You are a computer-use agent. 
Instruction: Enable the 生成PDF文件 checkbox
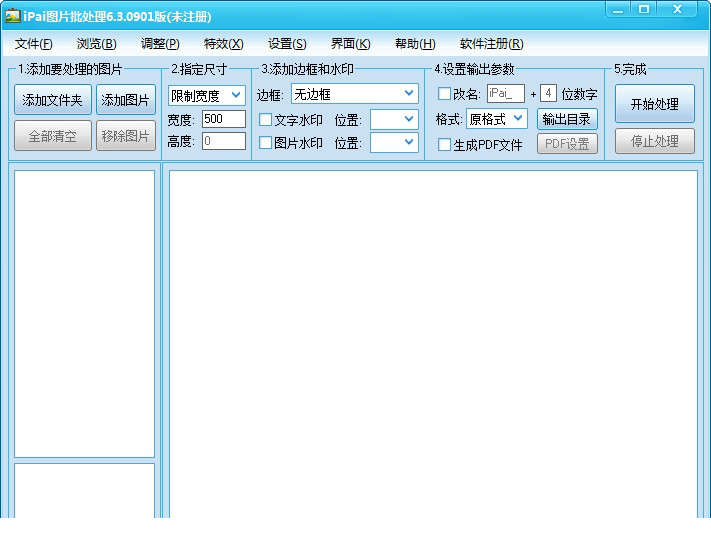pos(444,145)
